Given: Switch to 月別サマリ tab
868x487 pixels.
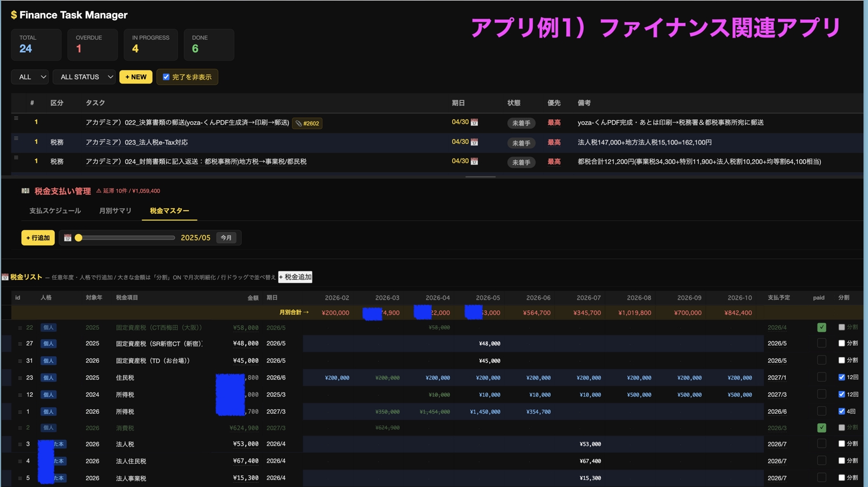Looking at the screenshot, I should 115,211.
